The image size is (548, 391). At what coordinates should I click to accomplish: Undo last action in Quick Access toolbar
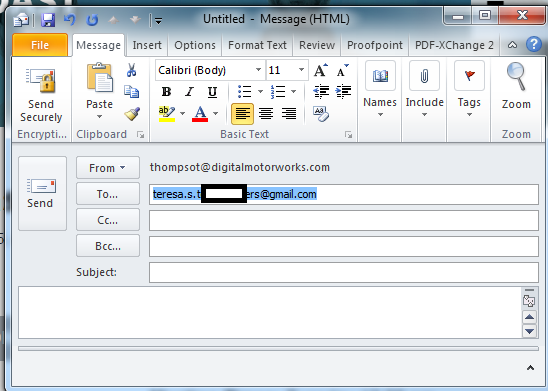click(x=70, y=20)
